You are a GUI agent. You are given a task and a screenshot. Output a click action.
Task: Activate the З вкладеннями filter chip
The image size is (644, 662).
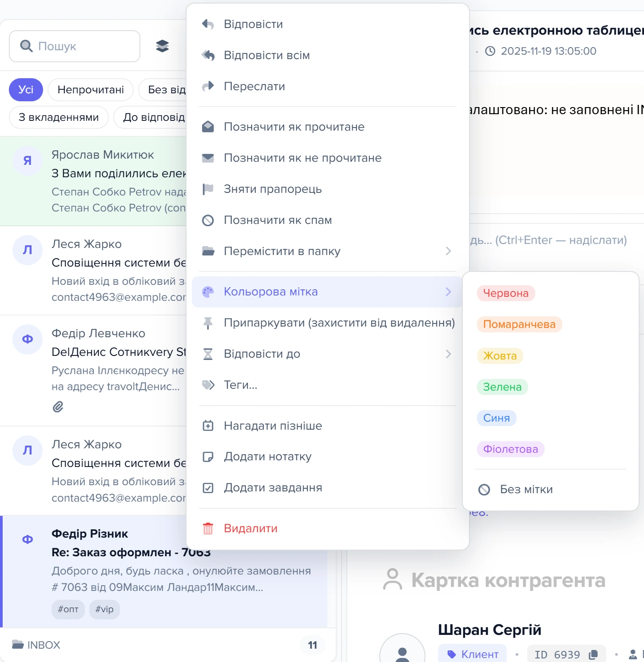pyautogui.click(x=59, y=117)
